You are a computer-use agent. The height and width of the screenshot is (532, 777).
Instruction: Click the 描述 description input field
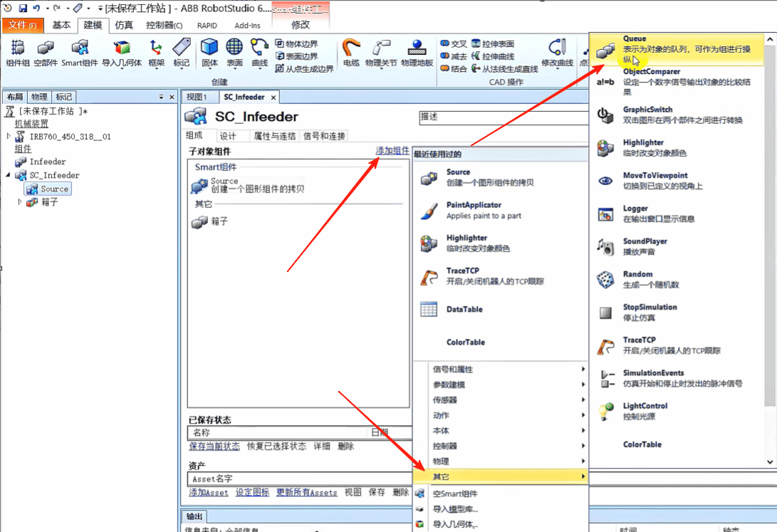click(504, 118)
